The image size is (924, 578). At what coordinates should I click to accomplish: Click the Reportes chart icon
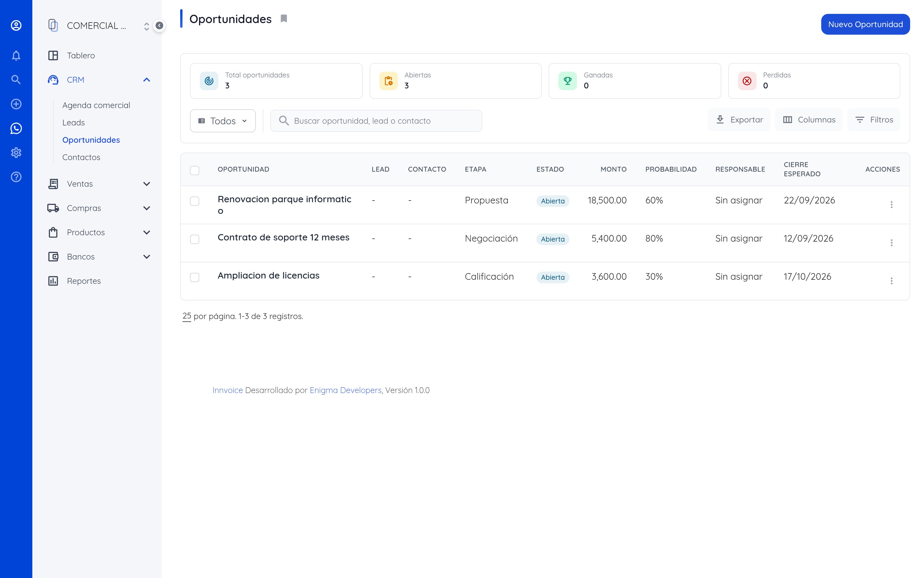53,281
